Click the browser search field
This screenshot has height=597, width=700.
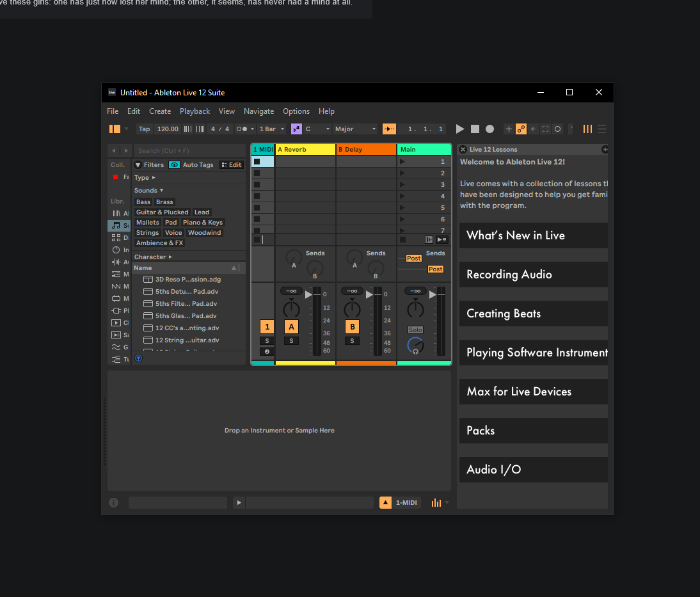point(189,151)
